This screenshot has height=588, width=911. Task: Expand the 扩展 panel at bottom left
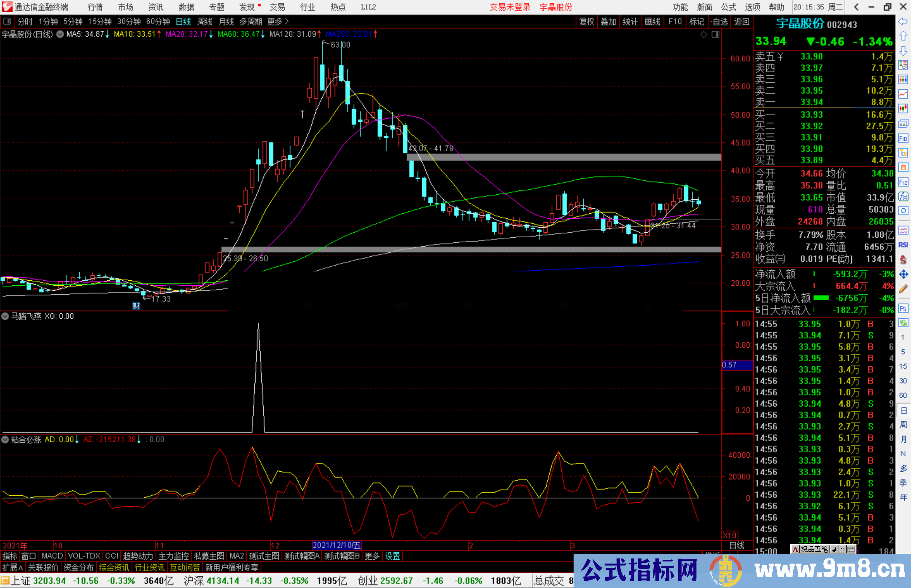(11, 567)
